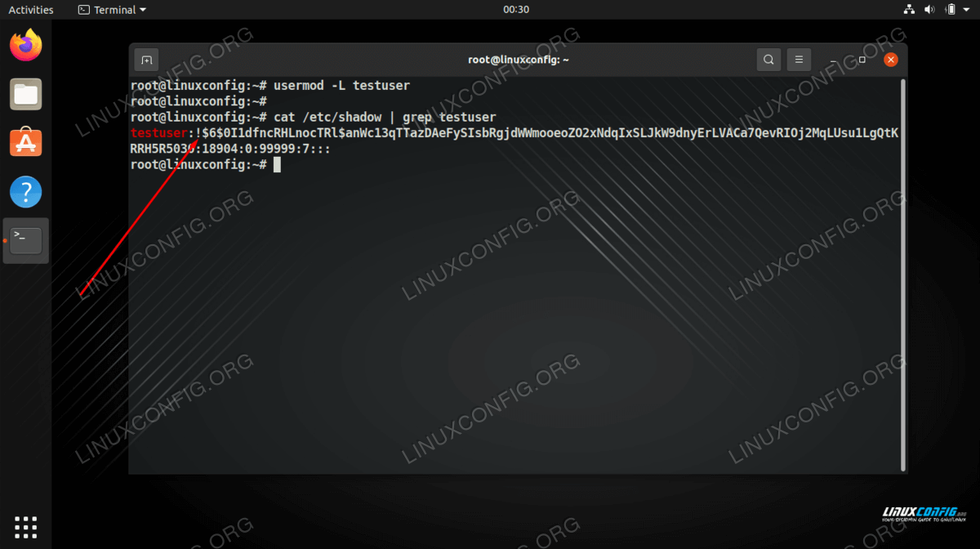Click at the terminal prompt cursor

[277, 165]
